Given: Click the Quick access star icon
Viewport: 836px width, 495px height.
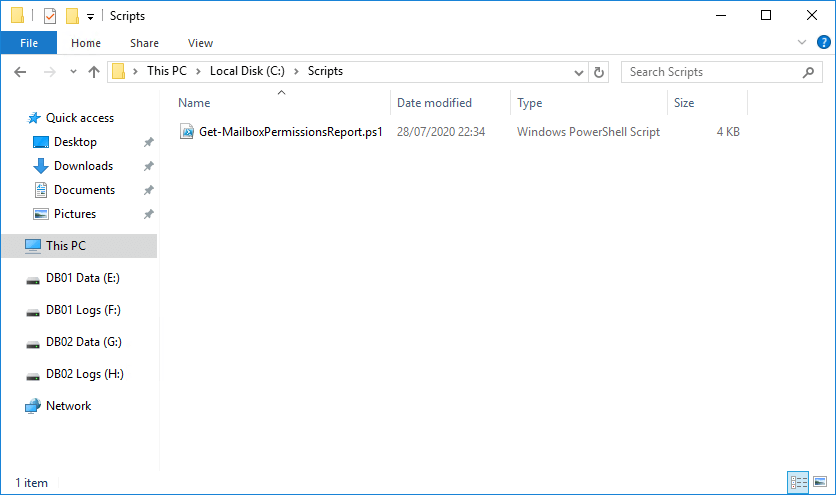Looking at the screenshot, I should point(34,118).
